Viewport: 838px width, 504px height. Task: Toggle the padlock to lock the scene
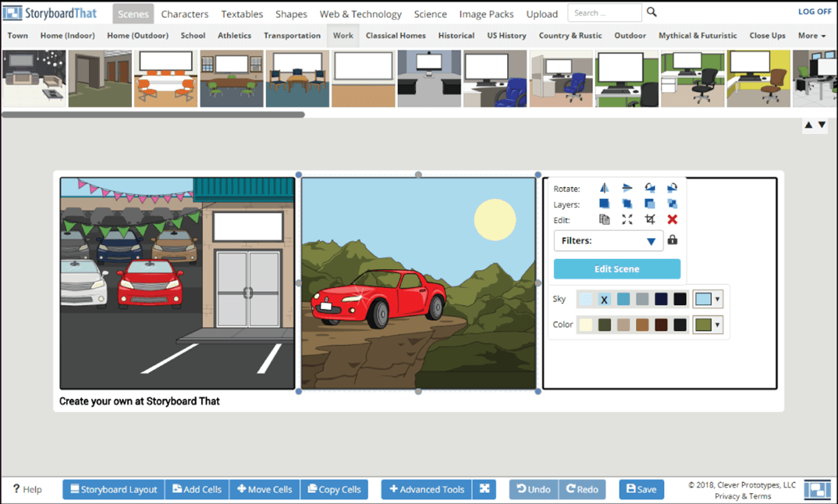coord(672,240)
